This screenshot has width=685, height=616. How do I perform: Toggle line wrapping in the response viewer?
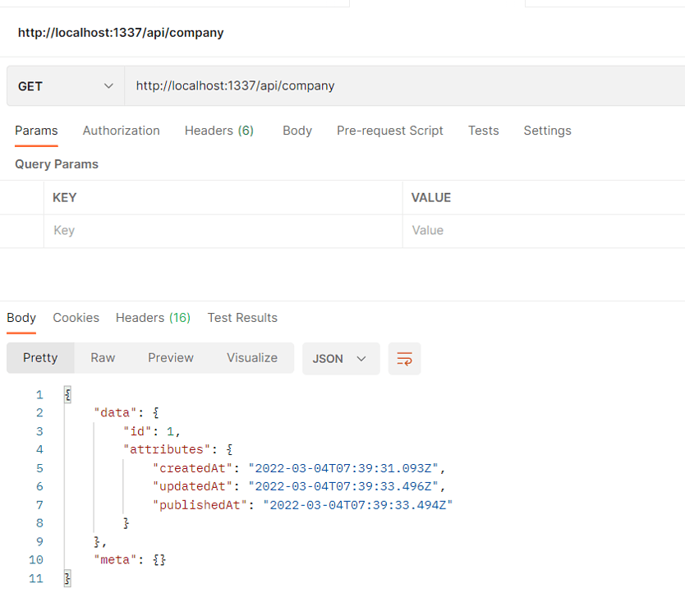(x=404, y=358)
